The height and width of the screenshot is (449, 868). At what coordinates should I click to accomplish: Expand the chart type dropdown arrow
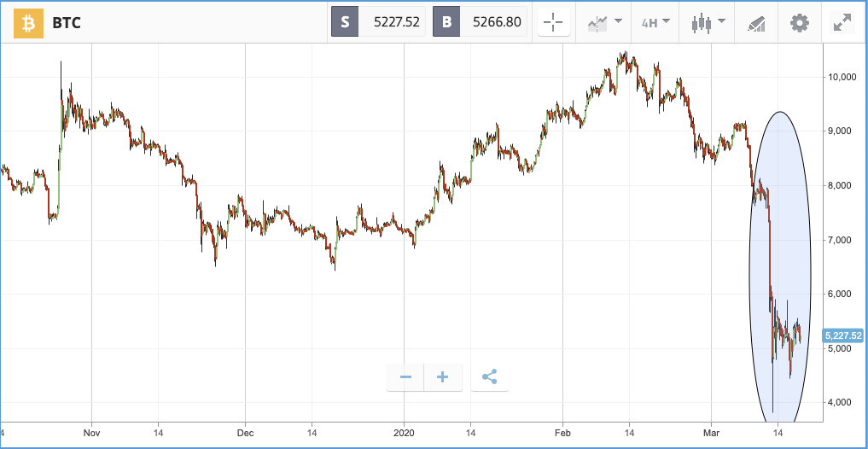point(721,21)
